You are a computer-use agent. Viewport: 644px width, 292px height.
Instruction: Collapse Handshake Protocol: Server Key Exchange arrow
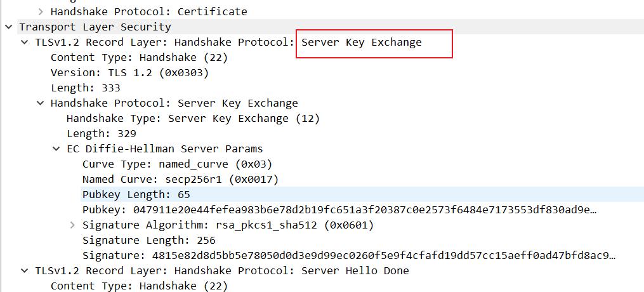coord(41,103)
